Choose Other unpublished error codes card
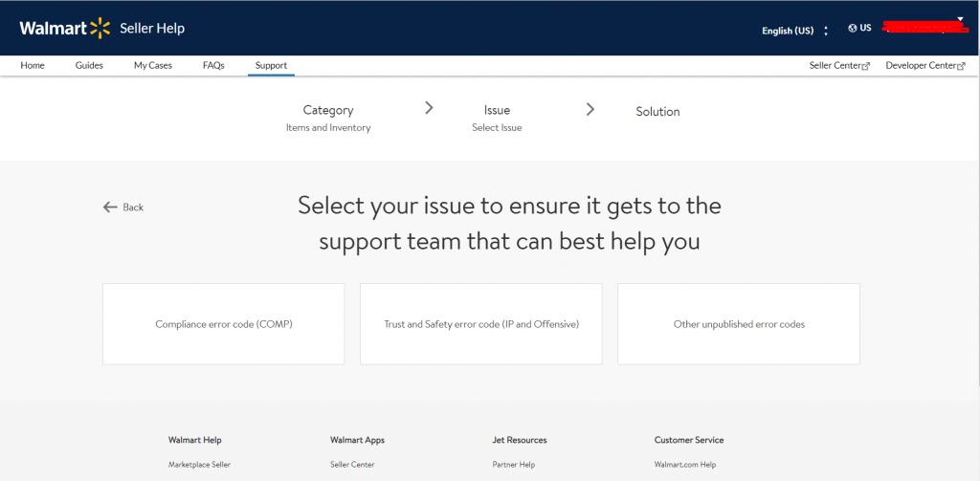Image resolution: width=980 pixels, height=481 pixels. (739, 324)
